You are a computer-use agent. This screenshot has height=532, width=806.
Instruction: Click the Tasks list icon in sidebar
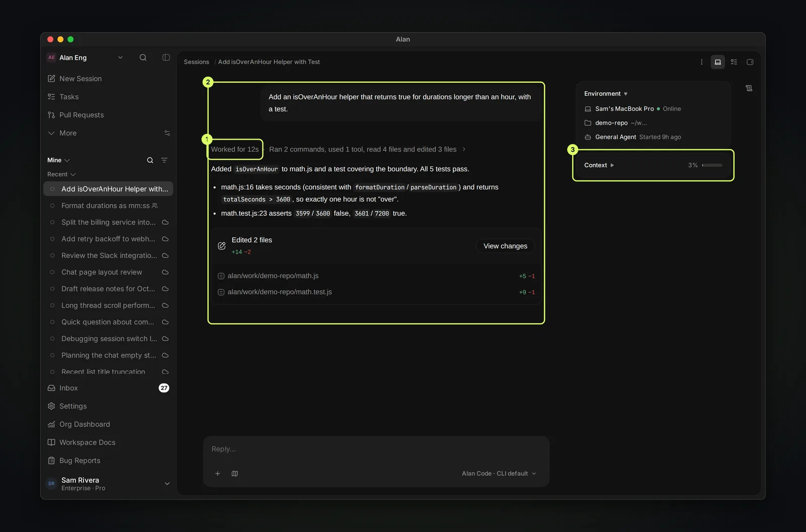pos(51,97)
